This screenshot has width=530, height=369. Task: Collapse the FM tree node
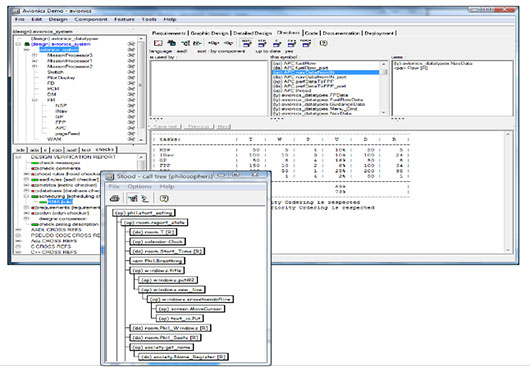(34, 100)
